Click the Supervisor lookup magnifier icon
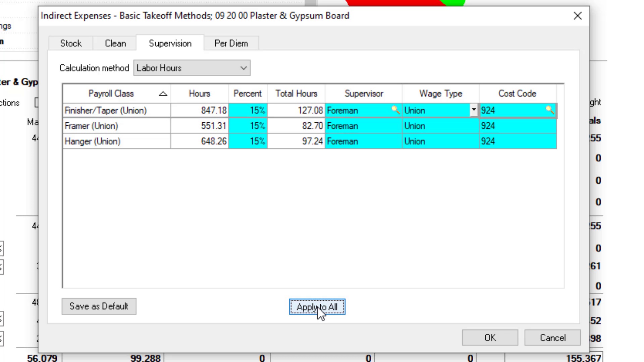Image resolution: width=644 pixels, height=362 pixels. coord(395,110)
